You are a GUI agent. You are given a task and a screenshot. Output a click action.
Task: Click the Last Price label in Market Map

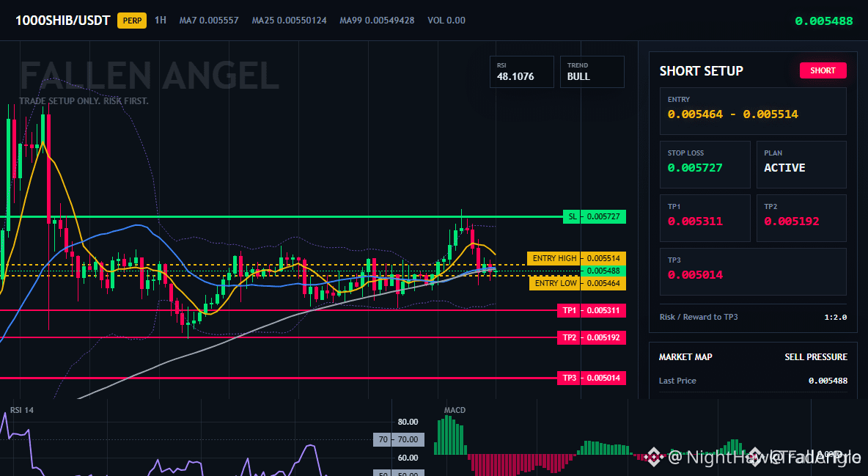[677, 381]
